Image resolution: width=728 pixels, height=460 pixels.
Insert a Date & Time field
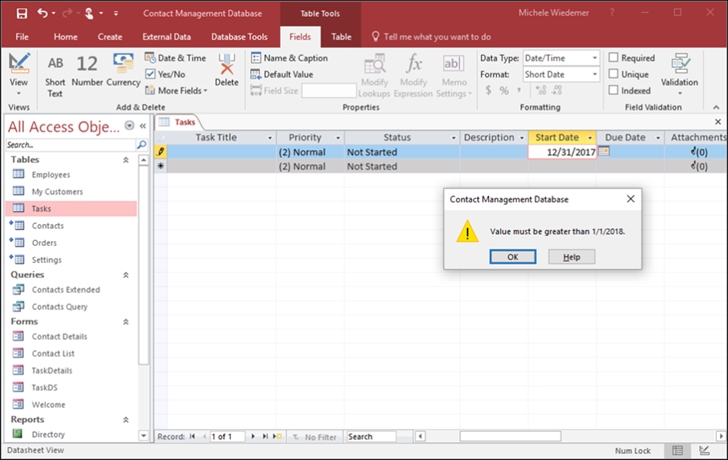tap(175, 58)
